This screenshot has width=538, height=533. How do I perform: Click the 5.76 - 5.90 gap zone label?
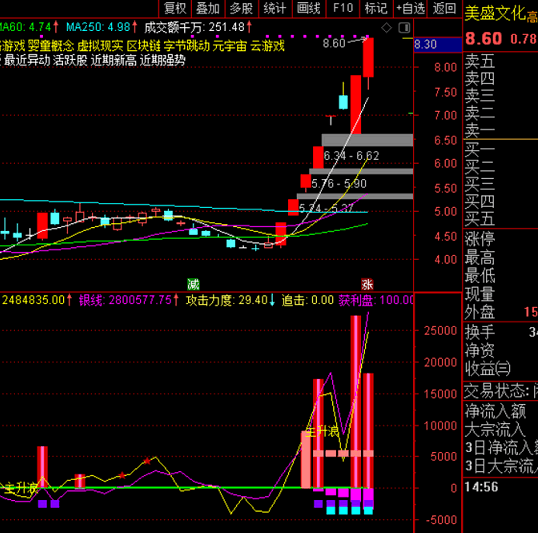(x=339, y=184)
